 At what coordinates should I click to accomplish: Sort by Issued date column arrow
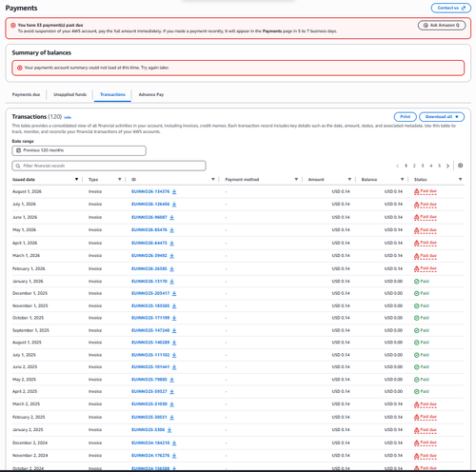(76, 179)
